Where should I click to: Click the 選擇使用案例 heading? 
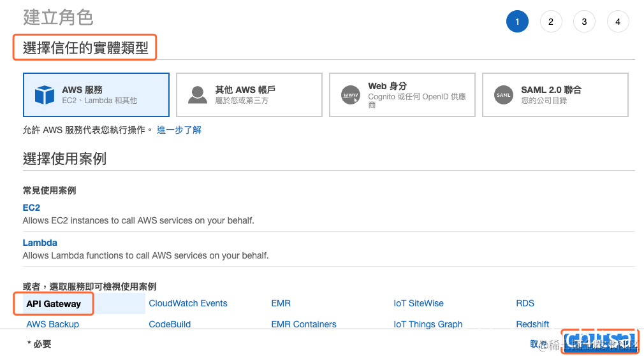(x=64, y=159)
